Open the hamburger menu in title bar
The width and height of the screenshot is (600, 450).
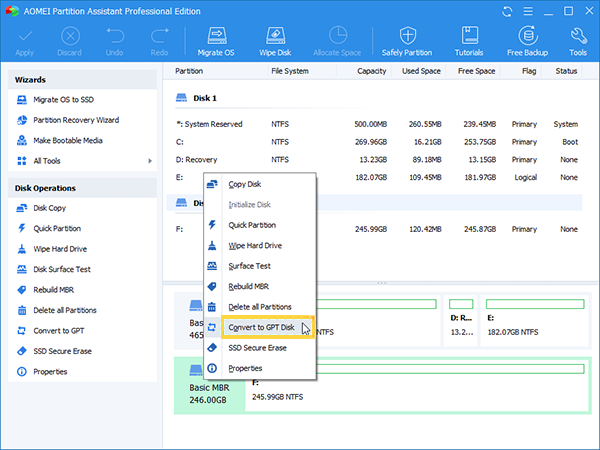coord(528,11)
